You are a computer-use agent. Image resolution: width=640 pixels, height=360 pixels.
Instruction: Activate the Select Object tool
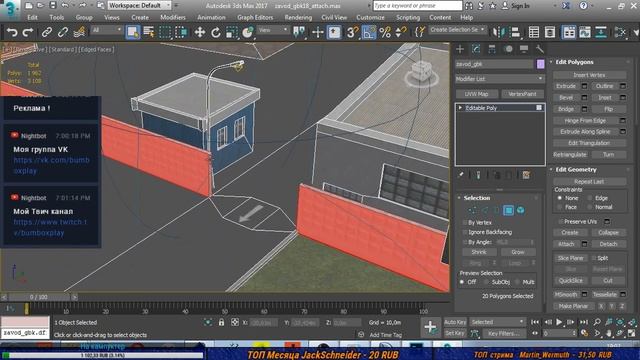click(x=133, y=32)
